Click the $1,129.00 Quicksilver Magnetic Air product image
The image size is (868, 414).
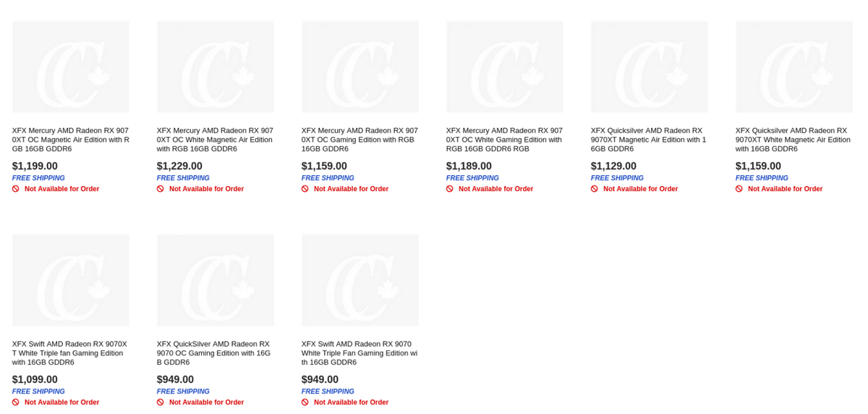[650, 67]
